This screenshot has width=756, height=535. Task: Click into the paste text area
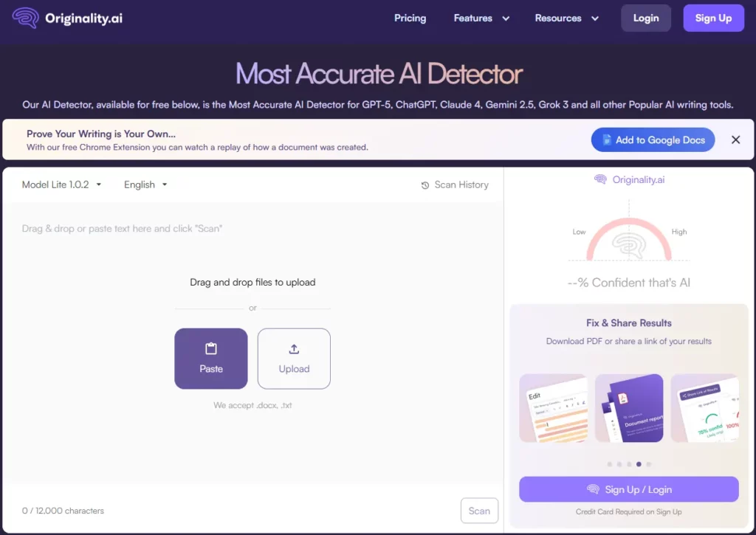pyautogui.click(x=252, y=343)
